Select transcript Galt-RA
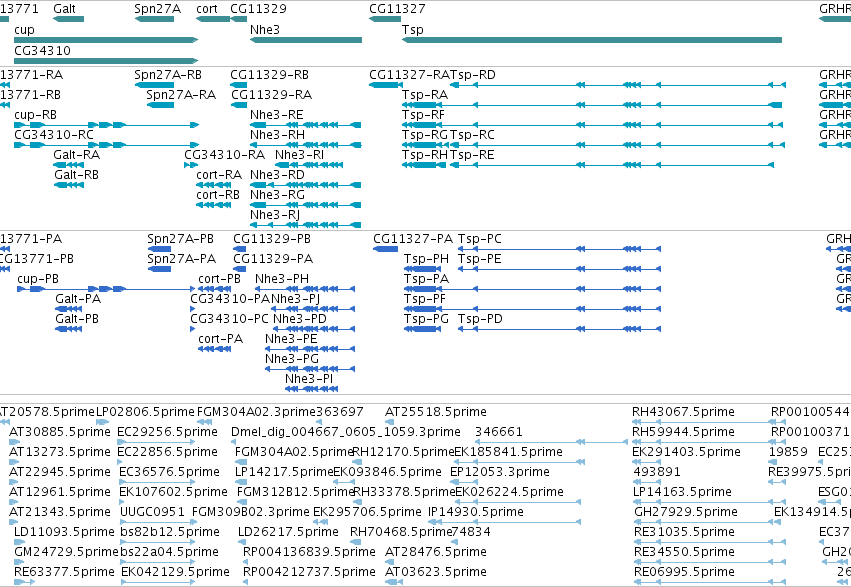This screenshot has height=587, width=851. [x=69, y=165]
